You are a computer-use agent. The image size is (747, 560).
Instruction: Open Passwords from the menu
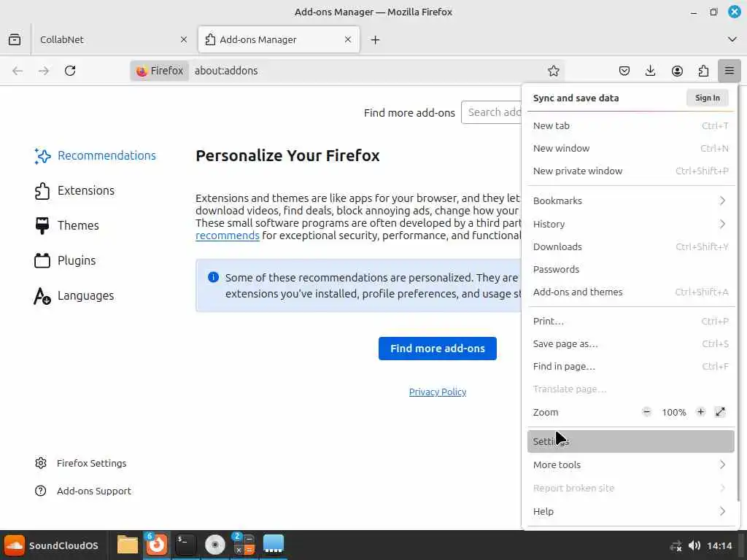pos(631,270)
